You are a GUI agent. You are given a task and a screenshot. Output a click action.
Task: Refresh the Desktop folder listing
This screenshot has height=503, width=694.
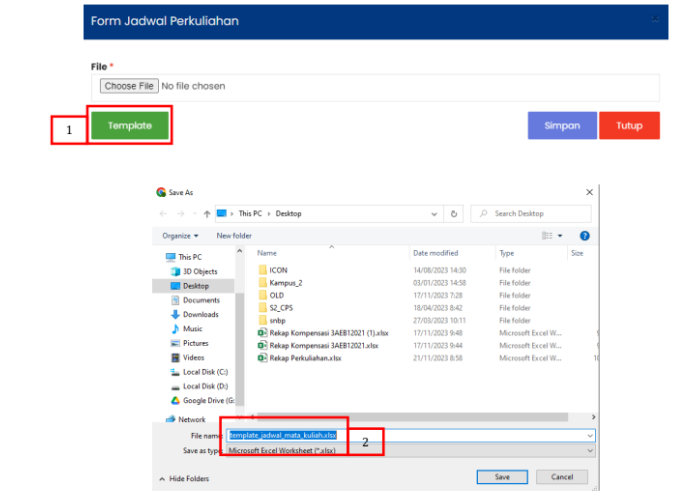pos(455,214)
